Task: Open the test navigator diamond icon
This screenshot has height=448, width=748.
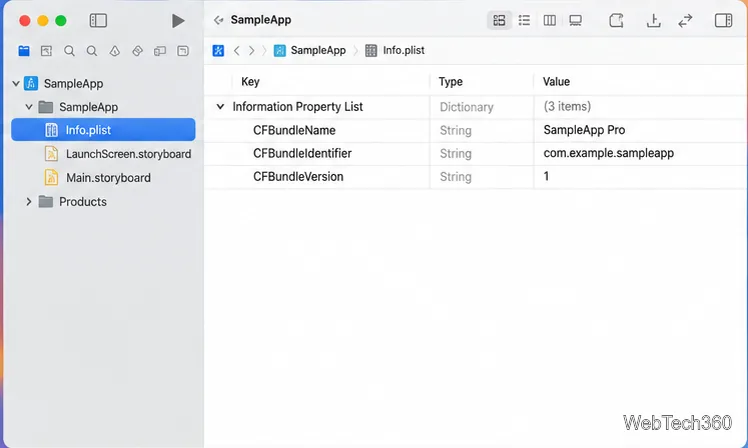Action: click(137, 51)
